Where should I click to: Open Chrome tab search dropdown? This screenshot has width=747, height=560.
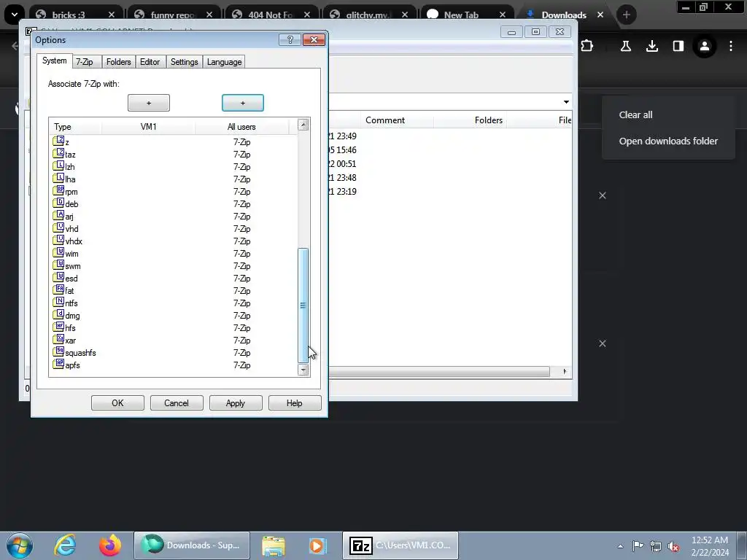pos(15,15)
